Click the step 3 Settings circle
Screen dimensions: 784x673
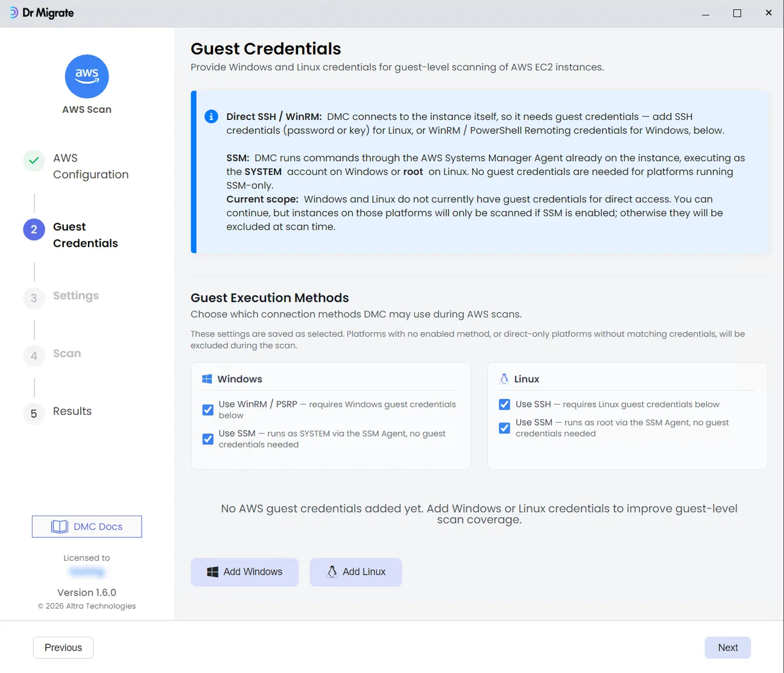click(x=34, y=298)
